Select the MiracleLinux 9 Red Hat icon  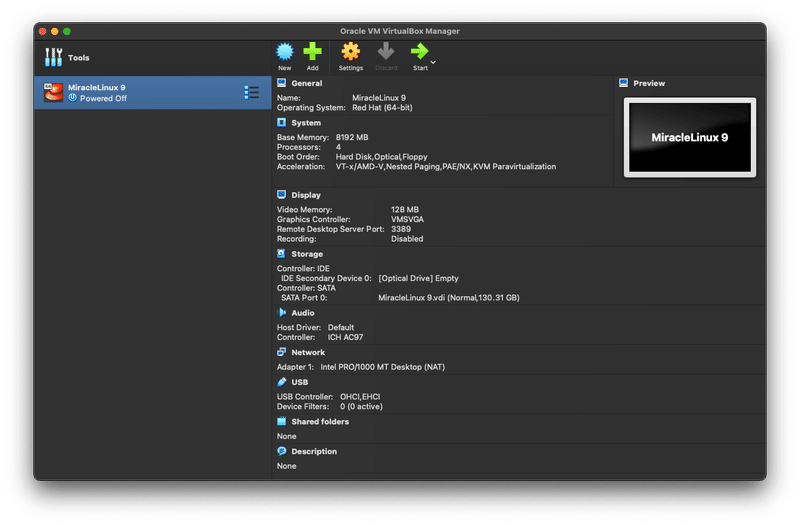coord(53,92)
